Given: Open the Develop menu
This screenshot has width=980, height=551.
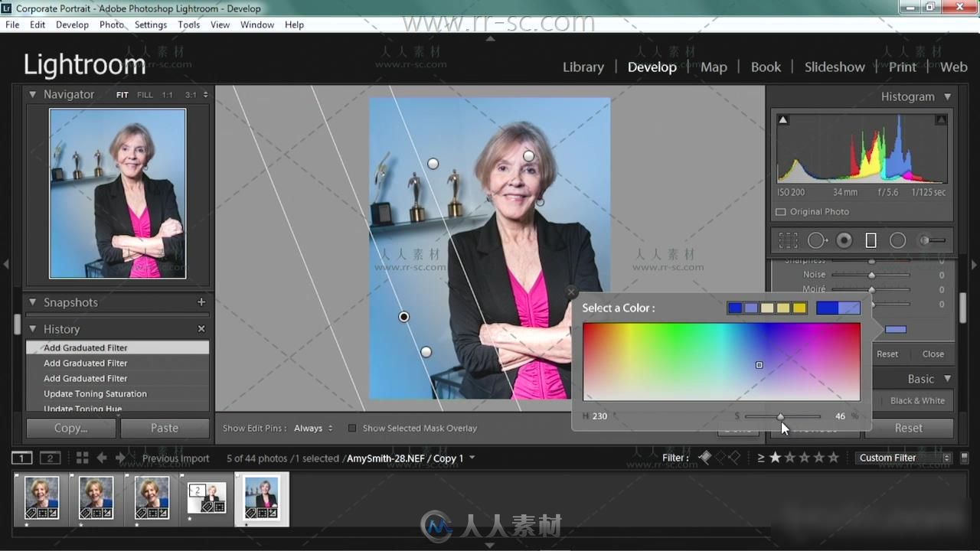Looking at the screenshot, I should (72, 24).
